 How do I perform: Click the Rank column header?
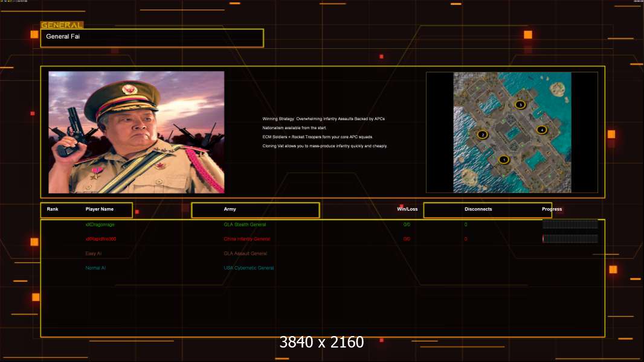point(53,209)
